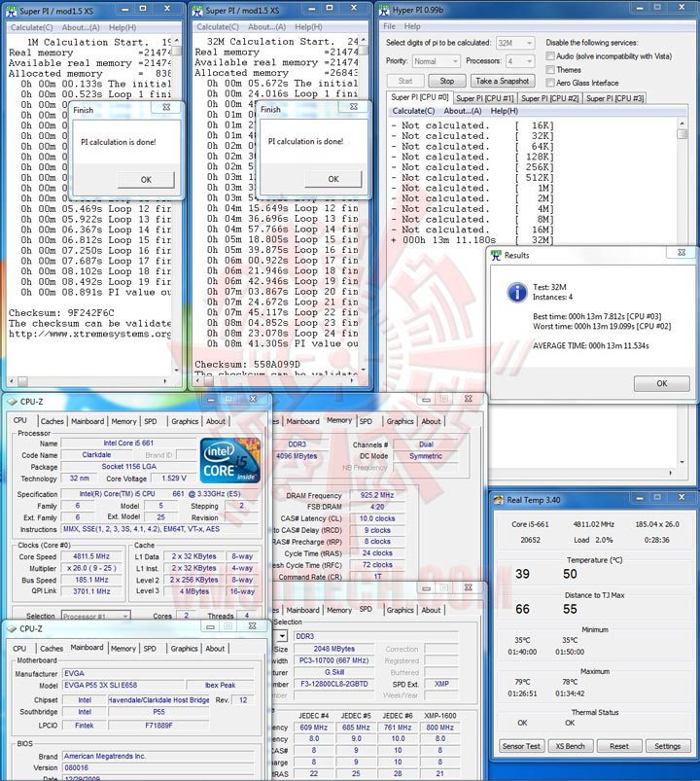
Task: Click the Sensor Test button in Real Temp
Action: tap(521, 746)
